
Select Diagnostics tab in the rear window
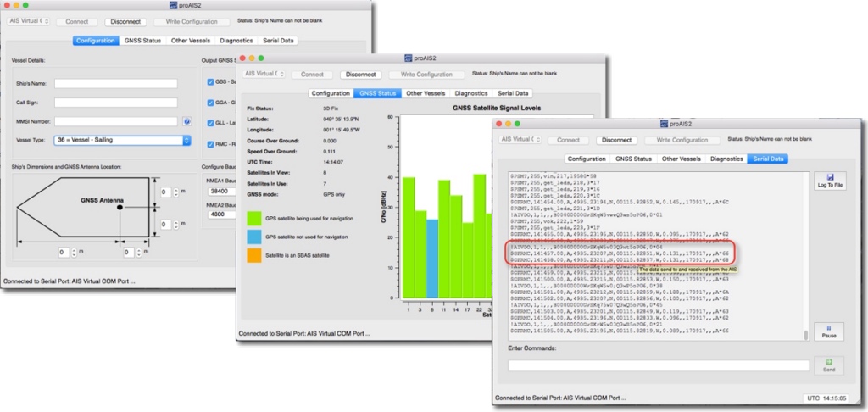(x=236, y=41)
